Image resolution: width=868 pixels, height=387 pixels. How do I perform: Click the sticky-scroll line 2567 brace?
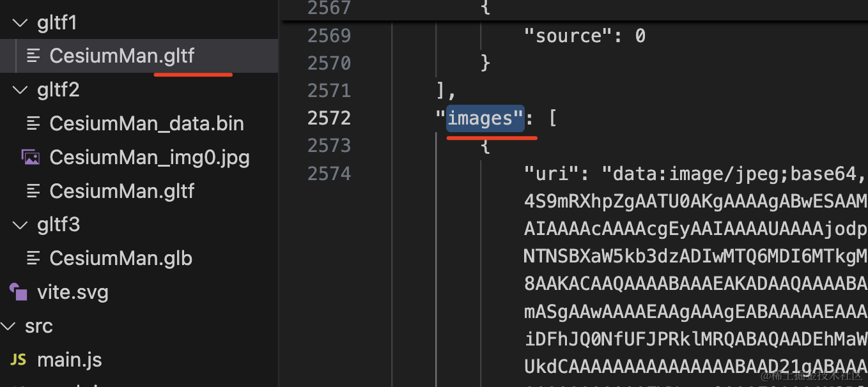click(x=485, y=8)
